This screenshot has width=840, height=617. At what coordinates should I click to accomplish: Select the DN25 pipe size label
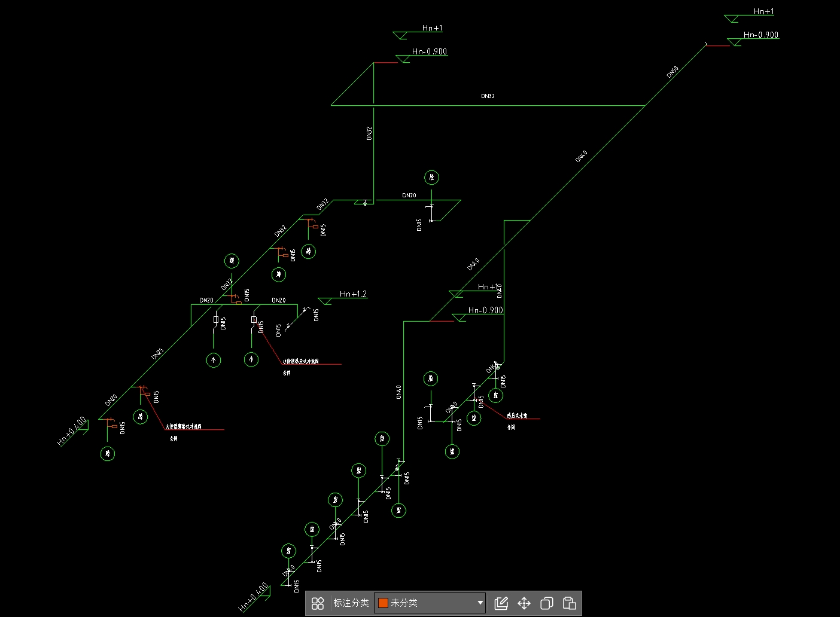click(x=157, y=353)
